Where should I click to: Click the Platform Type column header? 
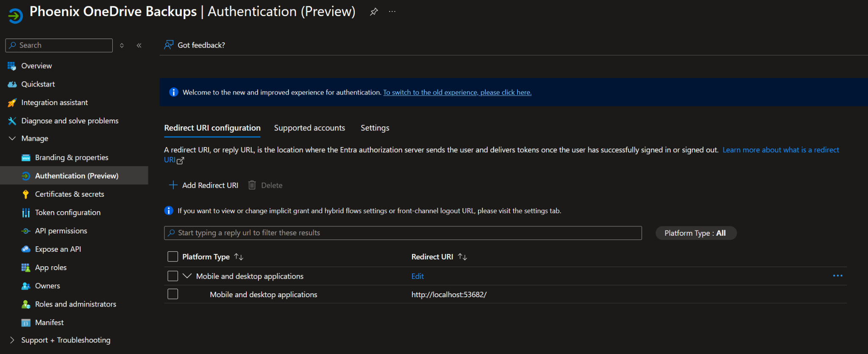pyautogui.click(x=206, y=257)
